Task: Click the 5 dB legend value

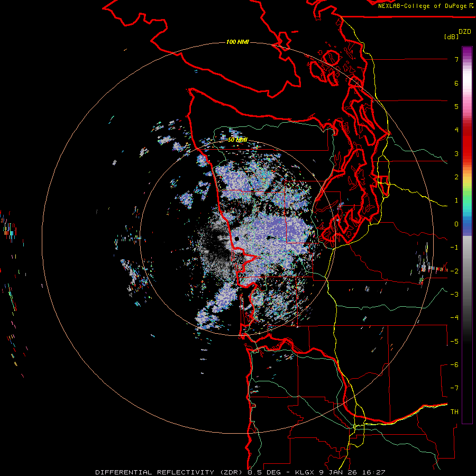Action: pyautogui.click(x=456, y=106)
